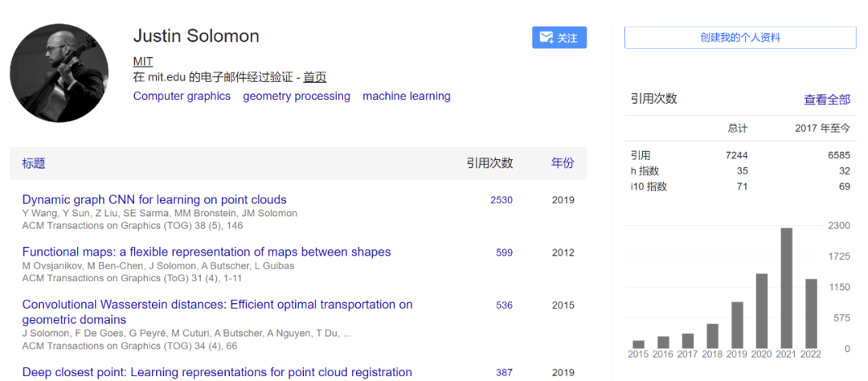Sort publications by 年份 column

click(563, 163)
